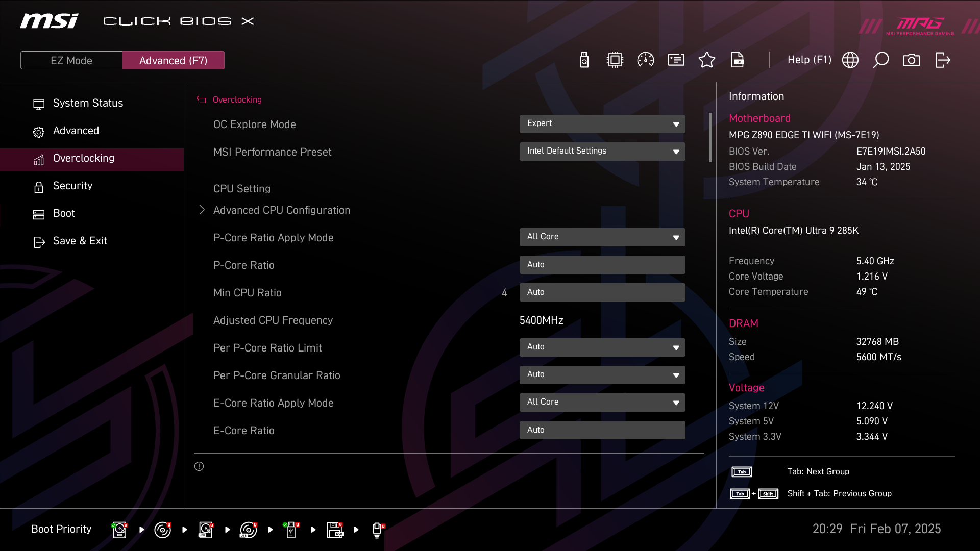Screen dimensions: 980x551
Task: Open OC Explore Mode dropdown
Action: [x=602, y=124]
